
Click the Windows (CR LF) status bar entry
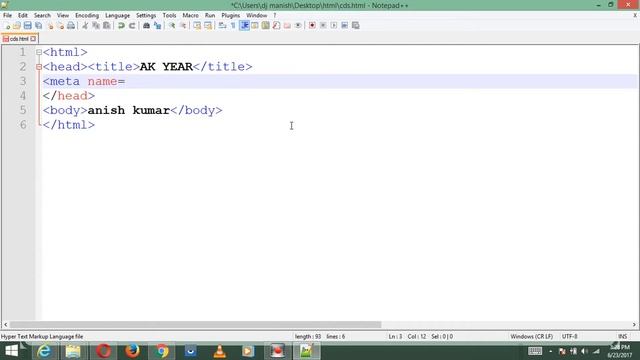point(531,337)
